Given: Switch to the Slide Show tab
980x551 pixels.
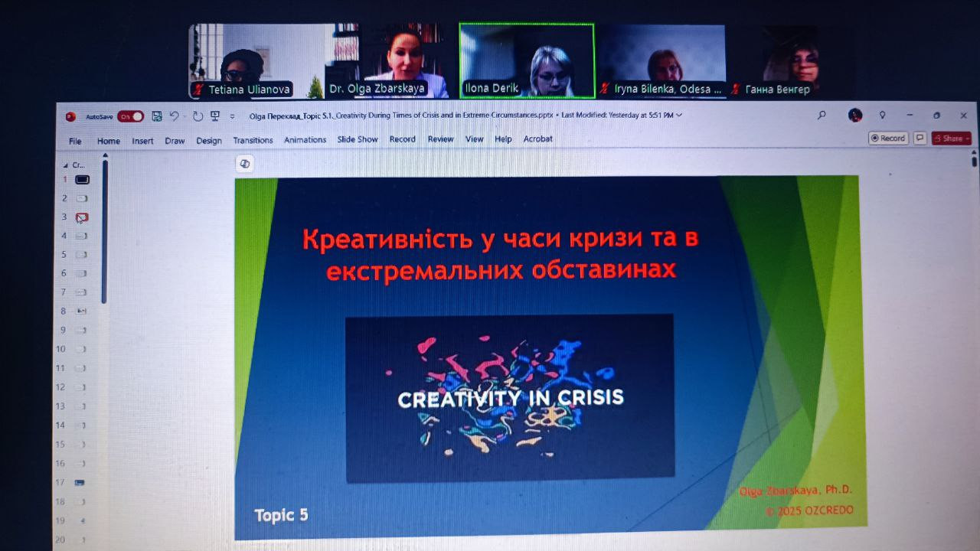Looking at the screenshot, I should click(x=358, y=139).
